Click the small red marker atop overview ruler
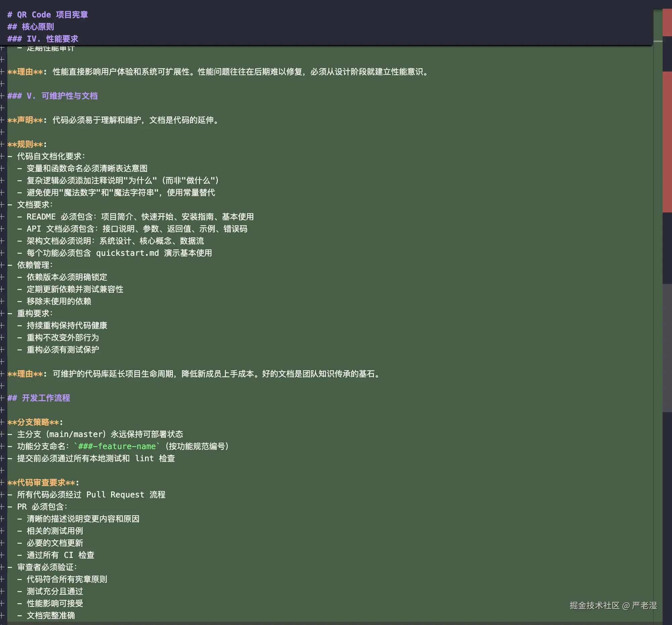672x625 pixels. pyautogui.click(x=667, y=22)
